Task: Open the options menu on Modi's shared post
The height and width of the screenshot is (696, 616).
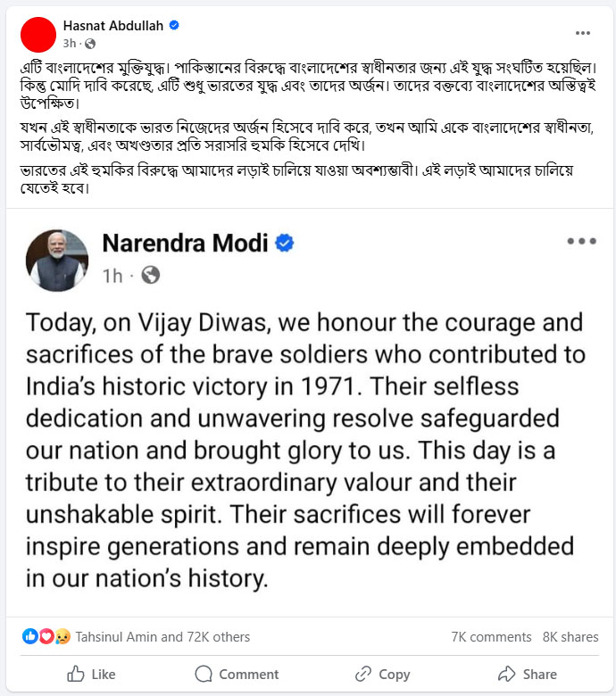Action: (581, 242)
